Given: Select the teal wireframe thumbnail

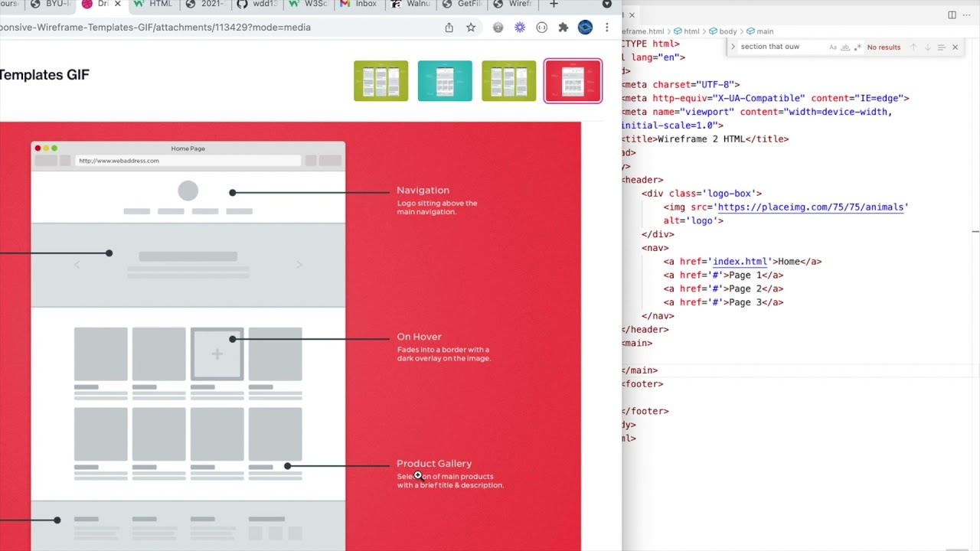Looking at the screenshot, I should point(445,81).
